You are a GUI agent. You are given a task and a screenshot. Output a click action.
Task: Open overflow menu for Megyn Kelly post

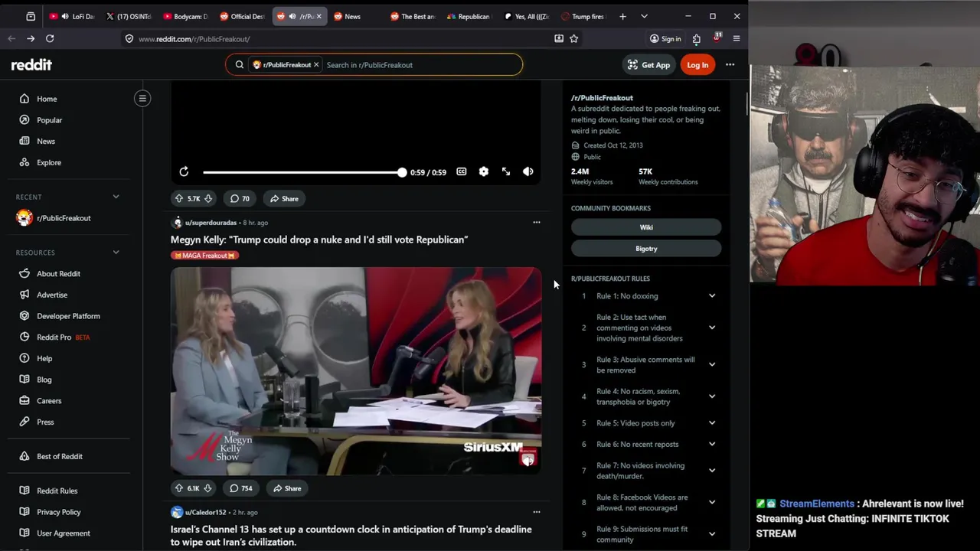tap(536, 223)
